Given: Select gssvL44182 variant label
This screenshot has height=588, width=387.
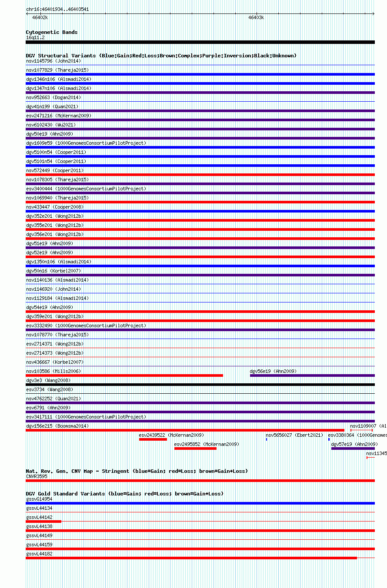Looking at the screenshot, I should (39, 554).
